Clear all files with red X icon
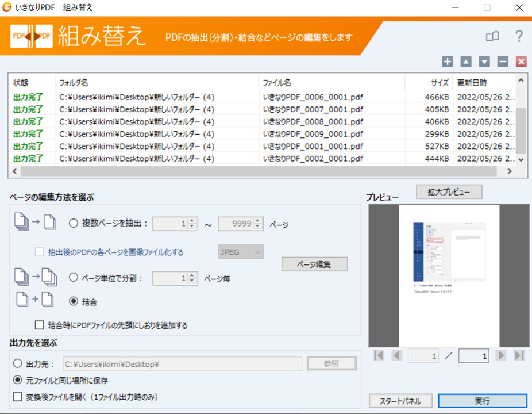The width and height of the screenshot is (532, 414). click(521, 62)
